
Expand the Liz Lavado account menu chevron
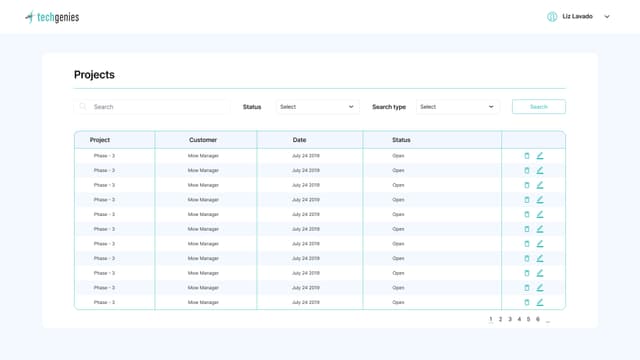click(x=607, y=17)
